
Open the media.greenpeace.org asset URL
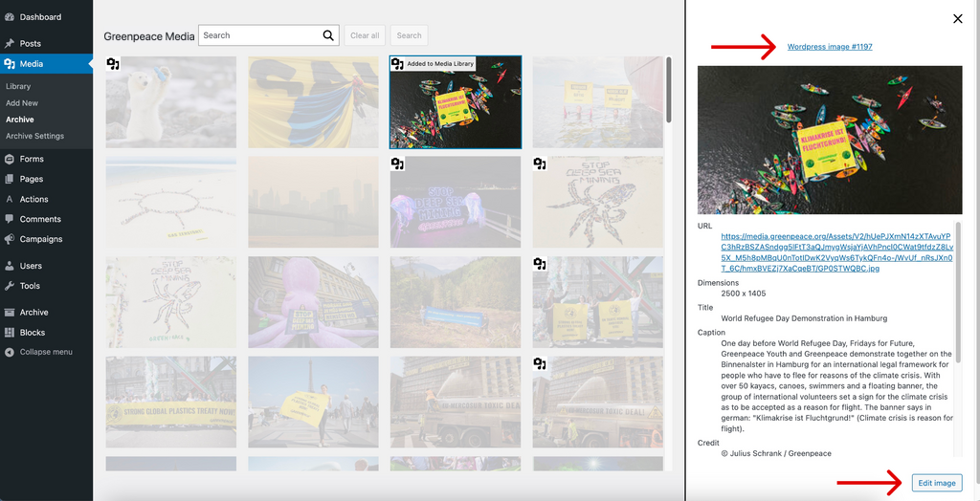coord(836,252)
